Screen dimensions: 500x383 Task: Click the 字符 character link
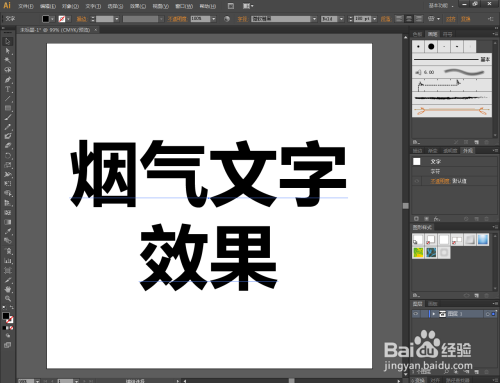click(242, 19)
